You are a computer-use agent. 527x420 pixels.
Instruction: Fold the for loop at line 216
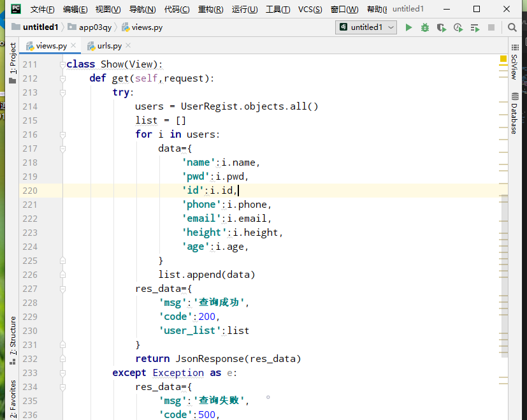pyautogui.click(x=62, y=134)
